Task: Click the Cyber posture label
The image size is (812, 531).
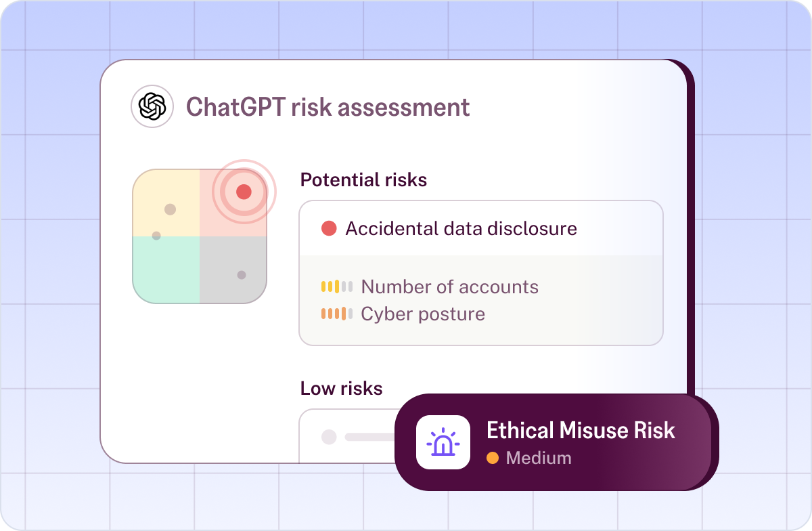Action: 423,314
